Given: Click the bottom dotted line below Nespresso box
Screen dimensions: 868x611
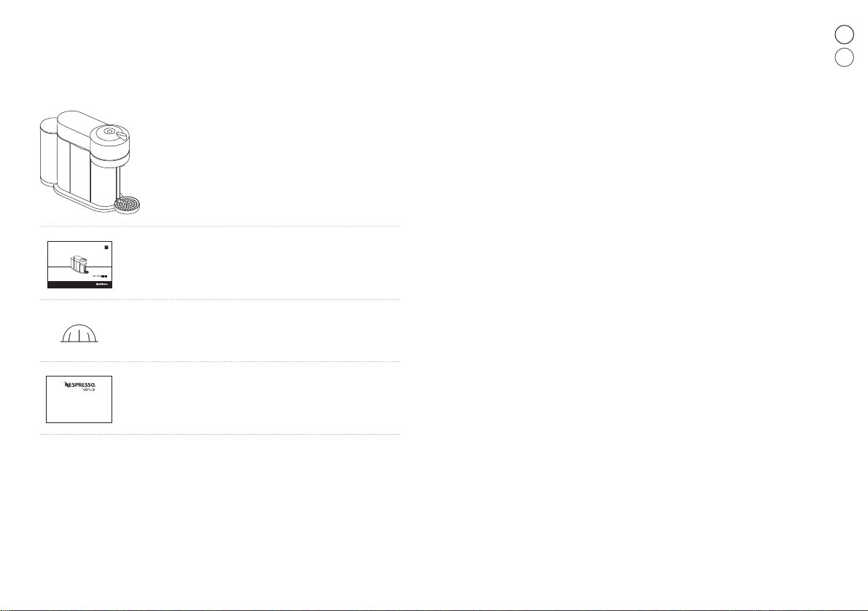Looking at the screenshot, I should coord(219,435).
